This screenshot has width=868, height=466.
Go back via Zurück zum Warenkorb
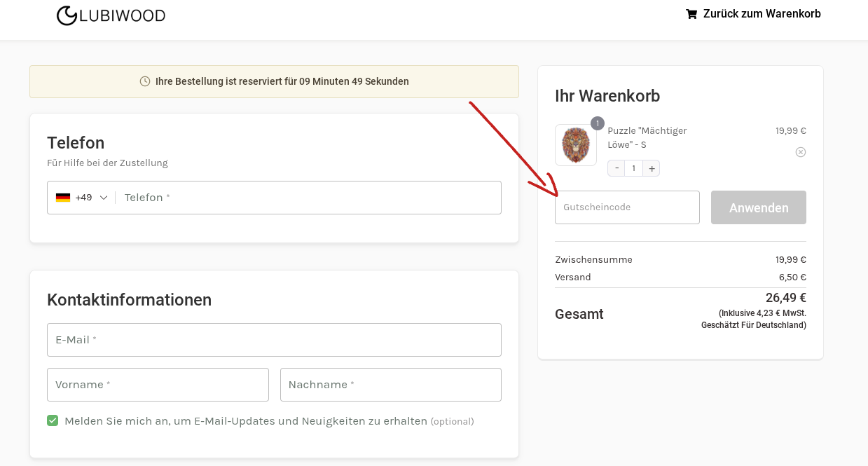[753, 14]
